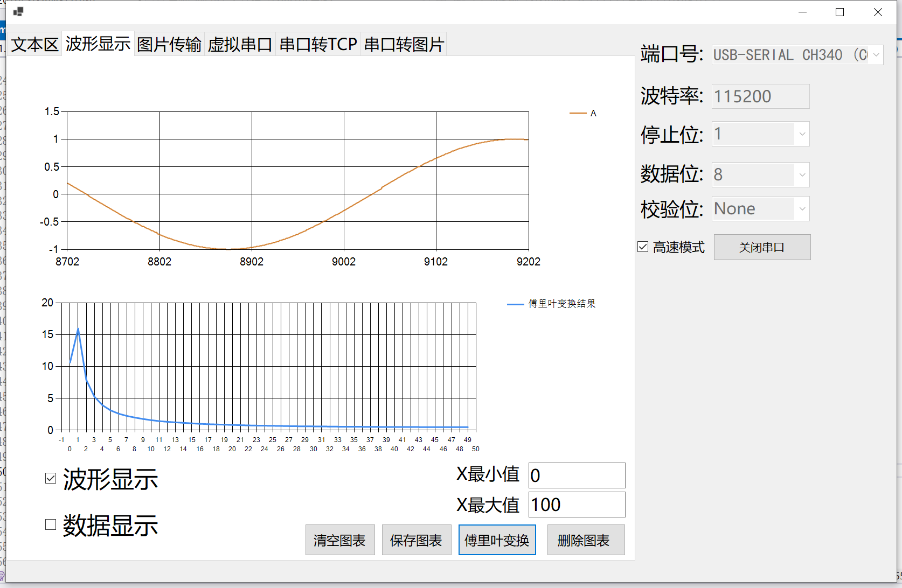Click the X最大值 label
The width and height of the screenshot is (902, 588).
coord(488,505)
